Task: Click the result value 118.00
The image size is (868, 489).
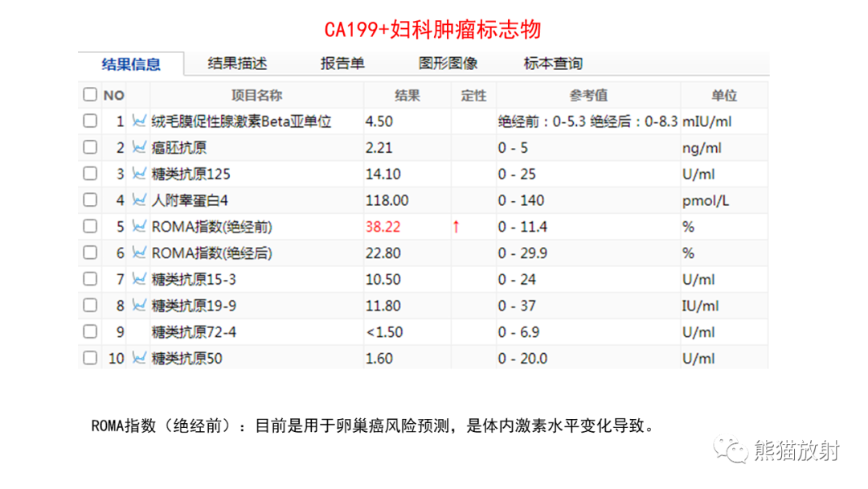Action: (387, 200)
